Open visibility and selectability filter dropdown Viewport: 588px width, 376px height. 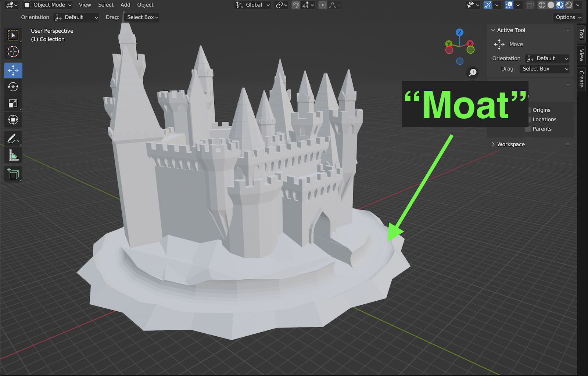point(473,5)
